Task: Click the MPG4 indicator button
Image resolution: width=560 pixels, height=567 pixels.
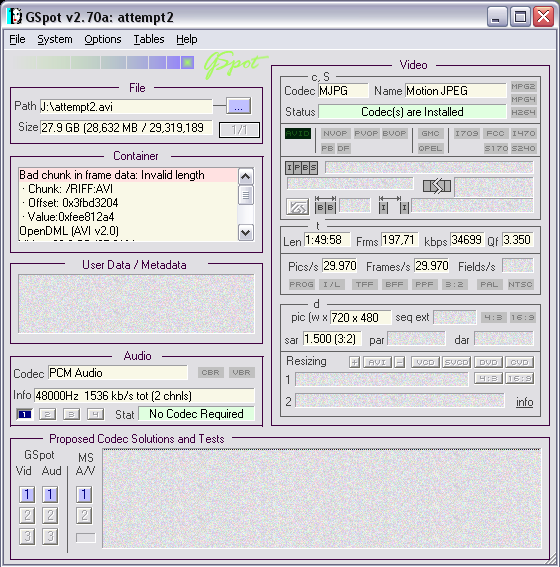Action: 523,99
